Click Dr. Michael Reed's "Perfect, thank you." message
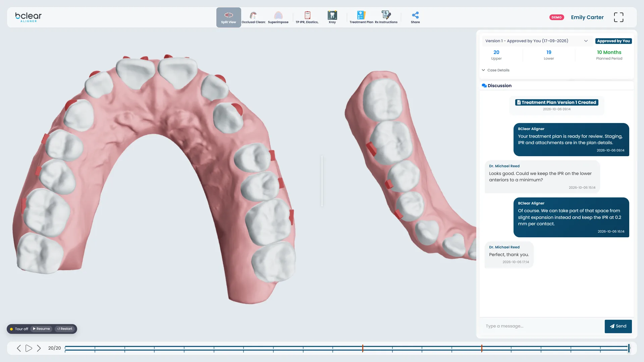The image size is (644, 362). 509,254
